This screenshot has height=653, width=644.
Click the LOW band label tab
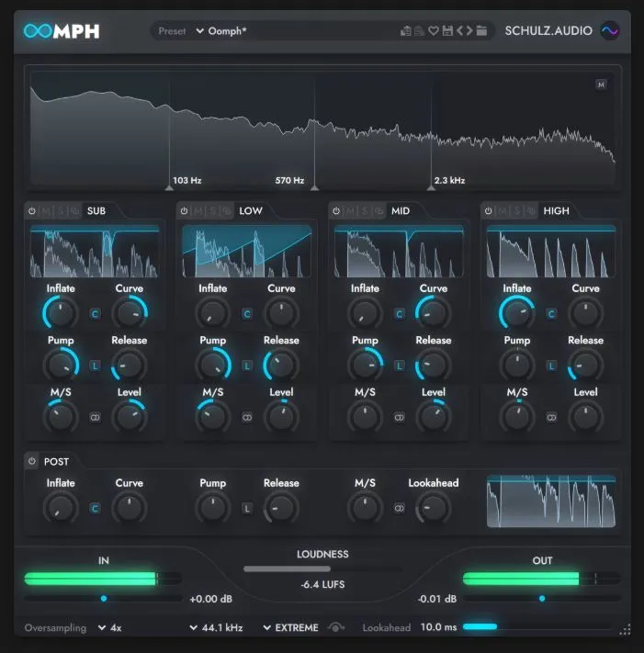[x=251, y=211]
